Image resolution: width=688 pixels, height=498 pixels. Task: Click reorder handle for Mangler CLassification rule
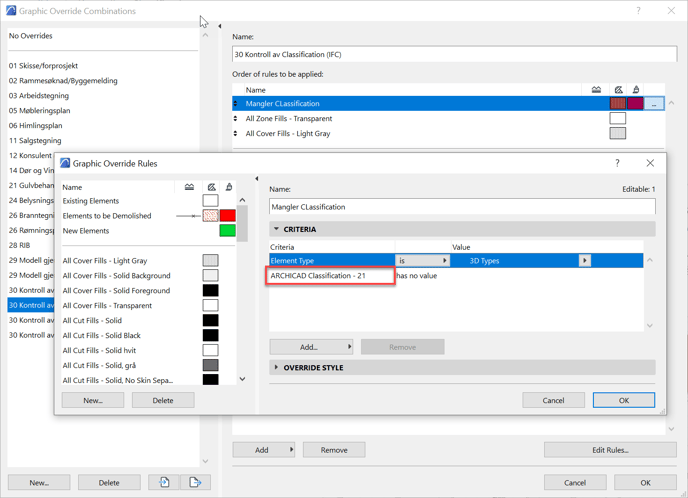[235, 104]
